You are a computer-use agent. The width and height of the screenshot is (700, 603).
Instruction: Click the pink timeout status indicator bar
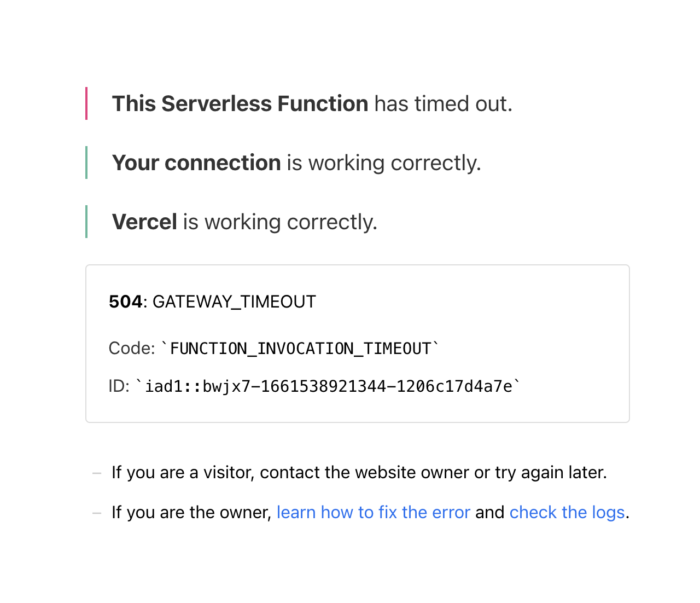click(87, 103)
